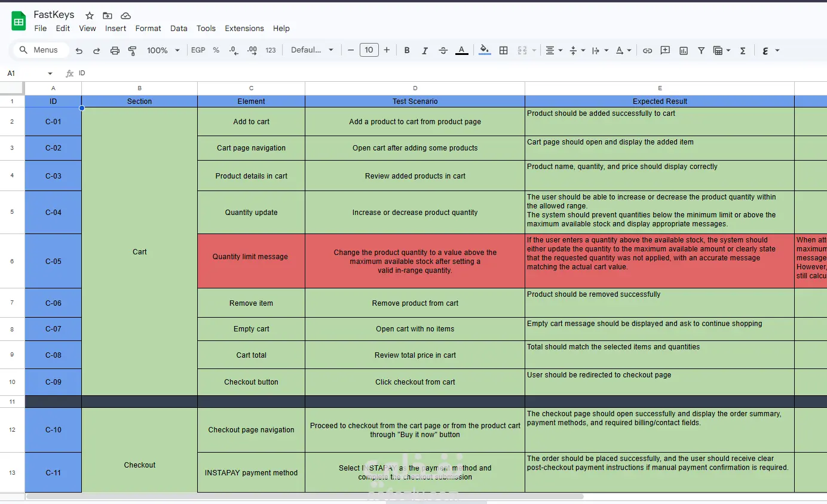Click the Add comment icon
827x504 pixels.
(x=665, y=51)
